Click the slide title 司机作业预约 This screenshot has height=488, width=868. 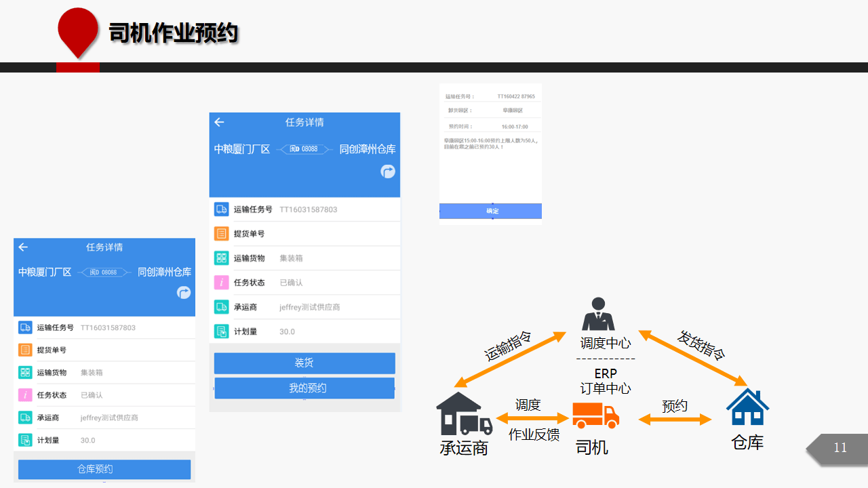(174, 33)
